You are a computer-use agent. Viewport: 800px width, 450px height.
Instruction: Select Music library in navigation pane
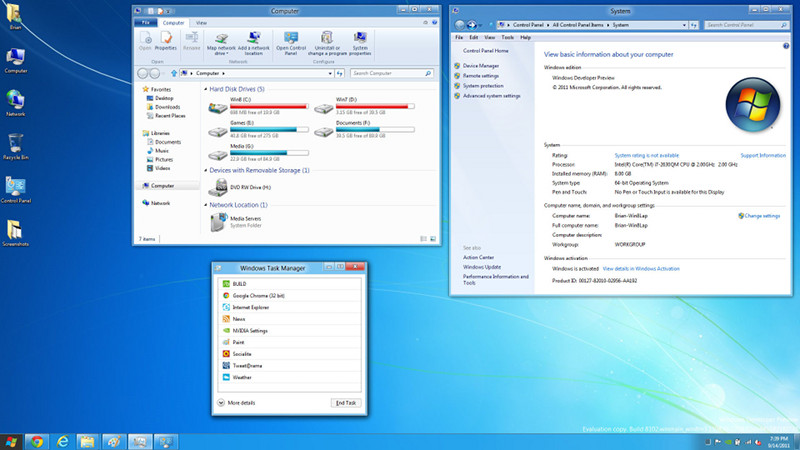click(162, 151)
